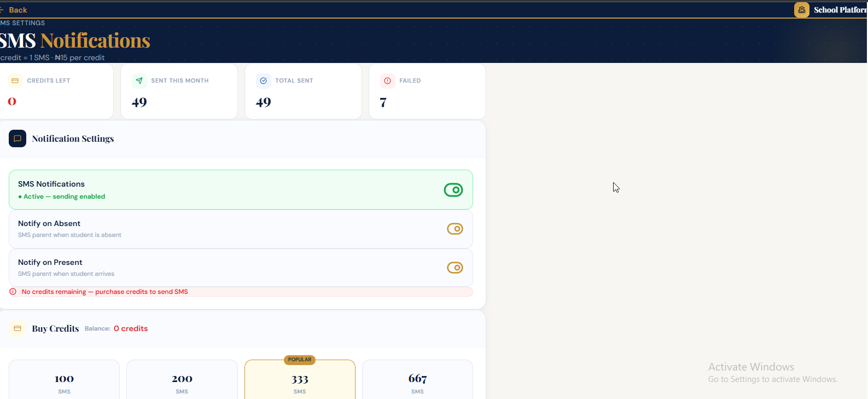Select the 100 SMS credit package

(64, 380)
